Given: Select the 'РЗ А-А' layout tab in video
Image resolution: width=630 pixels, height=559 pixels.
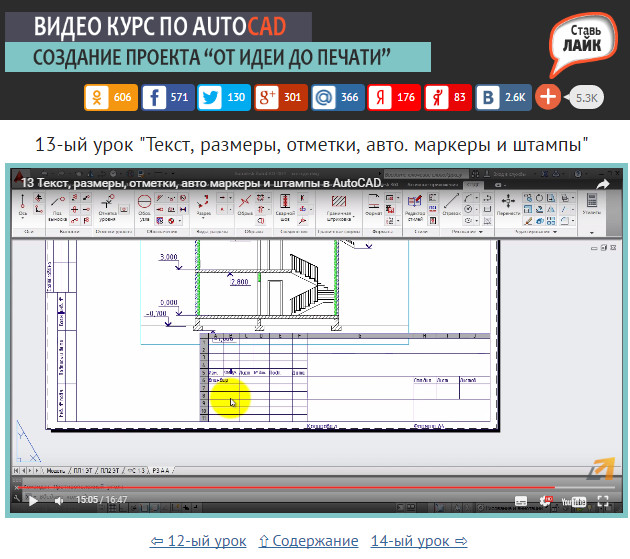Looking at the screenshot, I should pyautogui.click(x=161, y=470).
